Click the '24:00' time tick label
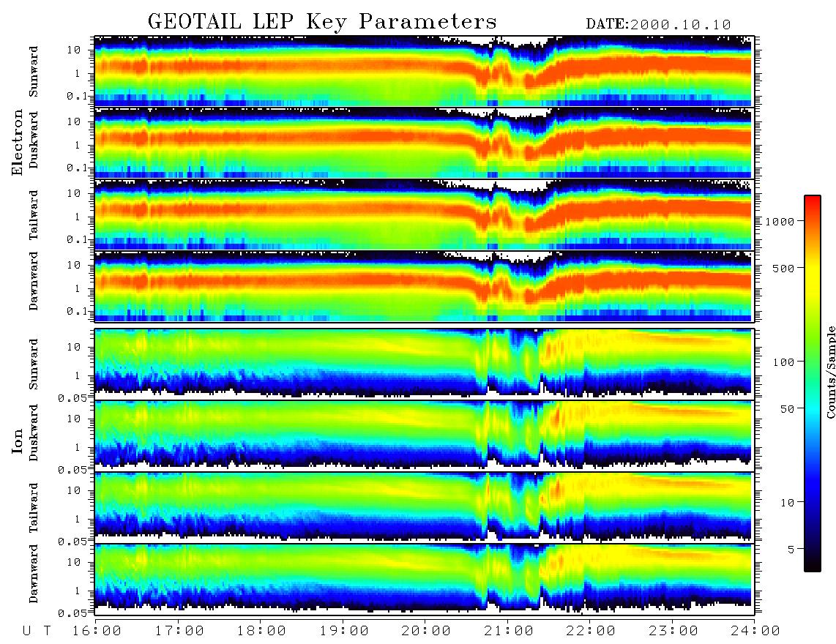 (755, 632)
